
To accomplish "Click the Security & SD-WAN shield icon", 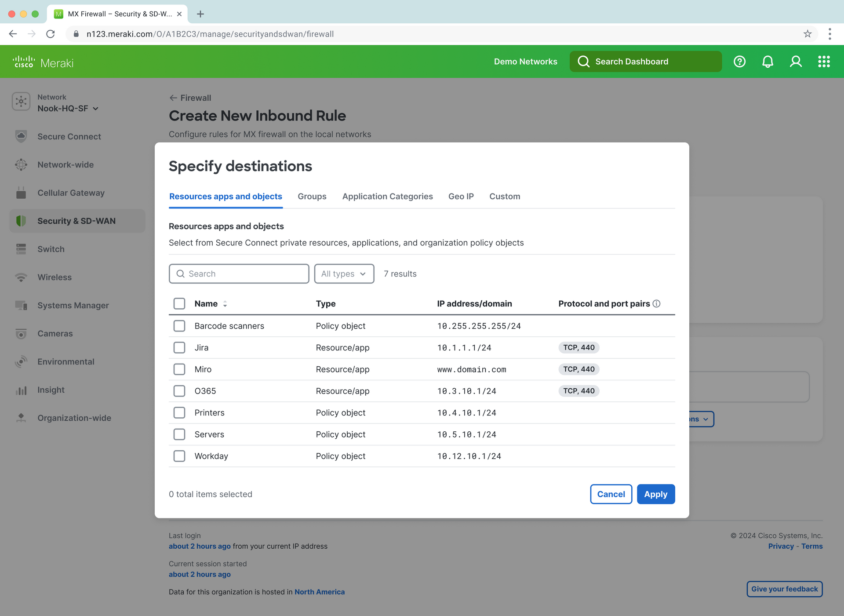I will point(21,221).
